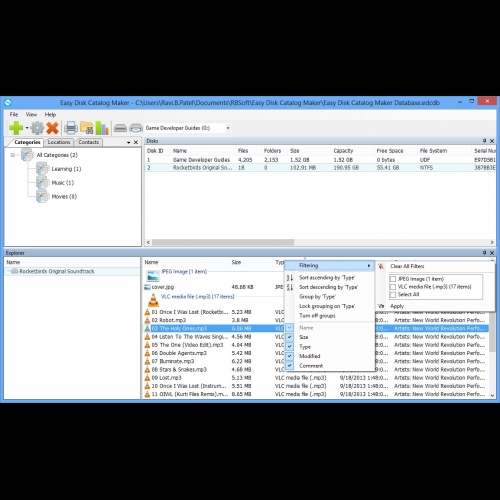Switch to the Locations tab

click(59, 142)
